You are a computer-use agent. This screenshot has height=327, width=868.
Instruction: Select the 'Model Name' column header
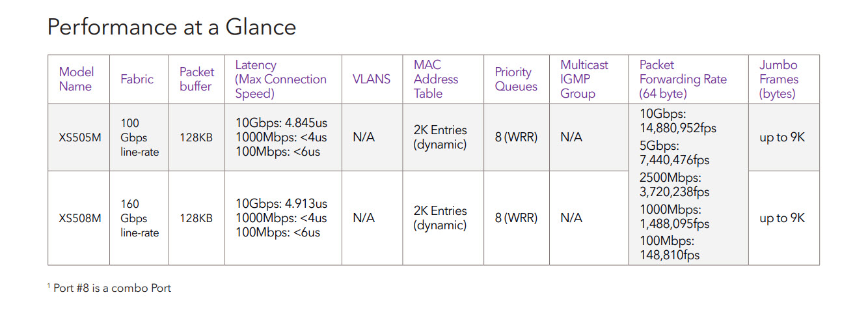click(x=77, y=79)
